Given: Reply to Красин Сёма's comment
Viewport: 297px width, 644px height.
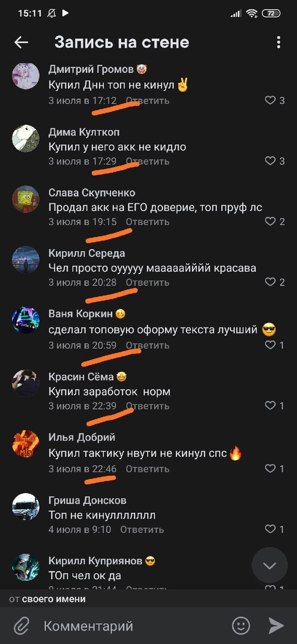Looking at the screenshot, I should pos(147,406).
